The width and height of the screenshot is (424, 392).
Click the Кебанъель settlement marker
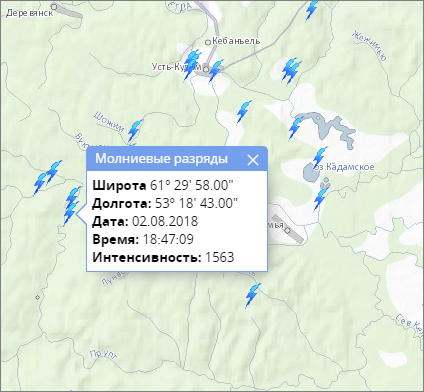[208, 42]
